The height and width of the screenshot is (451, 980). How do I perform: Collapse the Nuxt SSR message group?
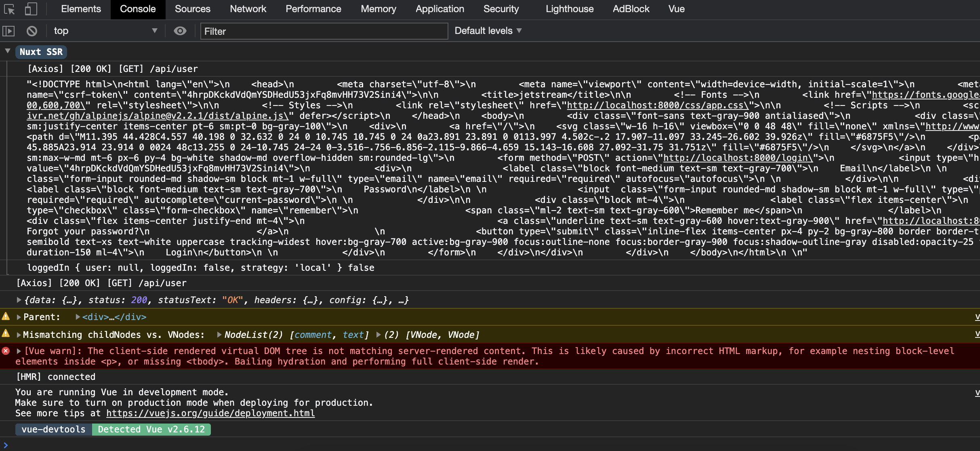pyautogui.click(x=8, y=51)
